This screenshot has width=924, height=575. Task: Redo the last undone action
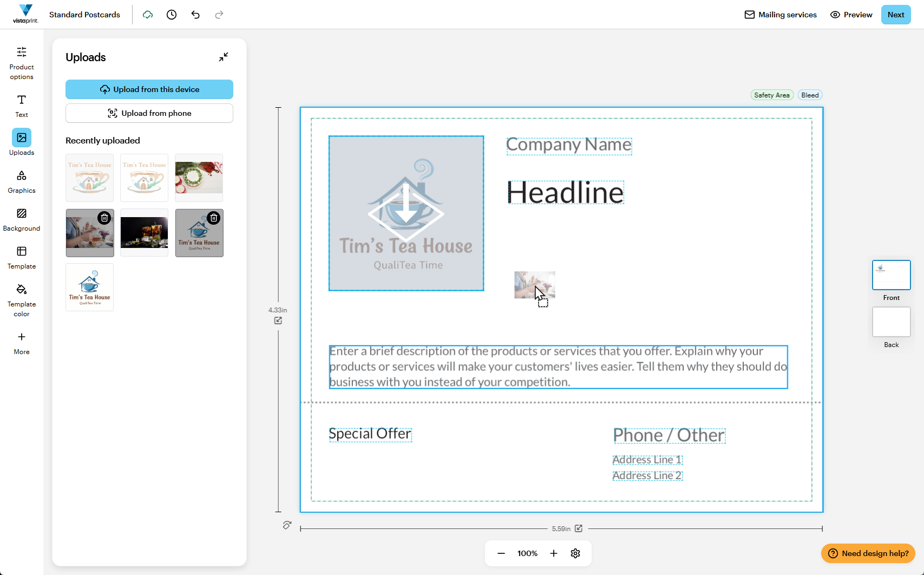pos(219,15)
